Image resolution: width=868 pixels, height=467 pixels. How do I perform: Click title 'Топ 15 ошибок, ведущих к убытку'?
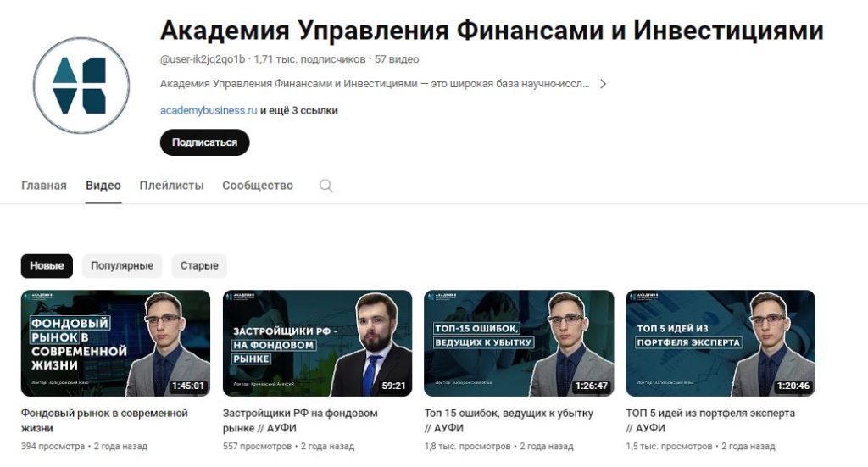click(x=509, y=413)
